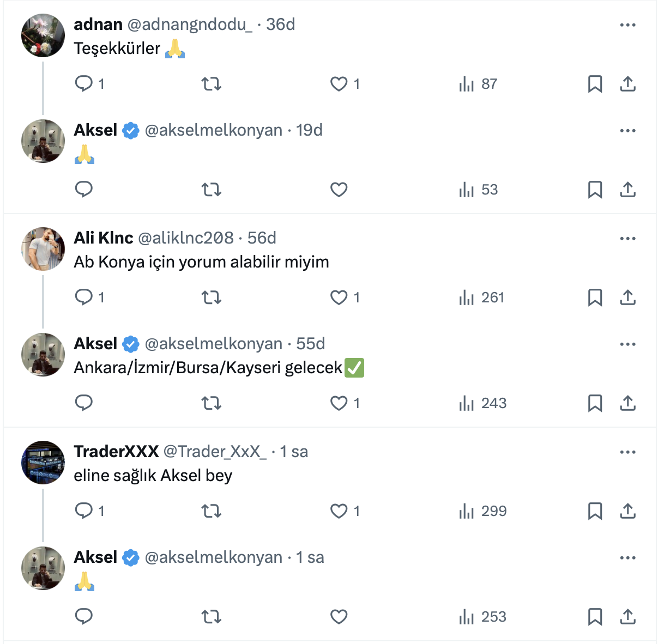Open more options for adnan's tweet
Image resolution: width=664 pixels, height=644 pixels.
coord(627,25)
